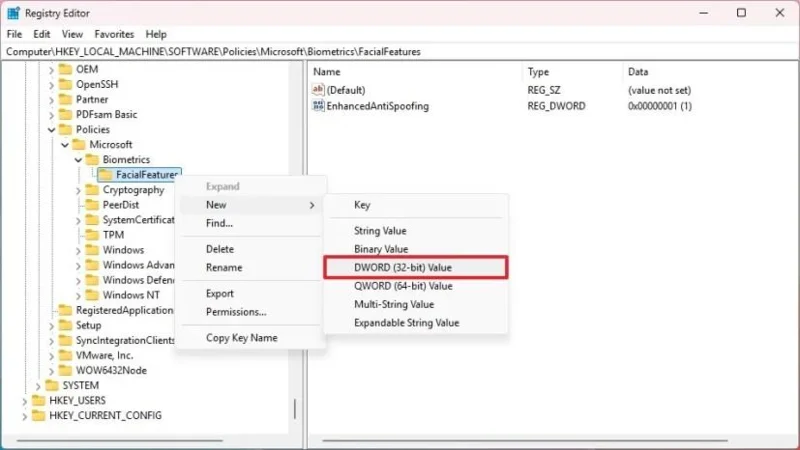Click the Registry Editor app icon in title bar
Image resolution: width=800 pixels, height=450 pixels.
point(13,13)
